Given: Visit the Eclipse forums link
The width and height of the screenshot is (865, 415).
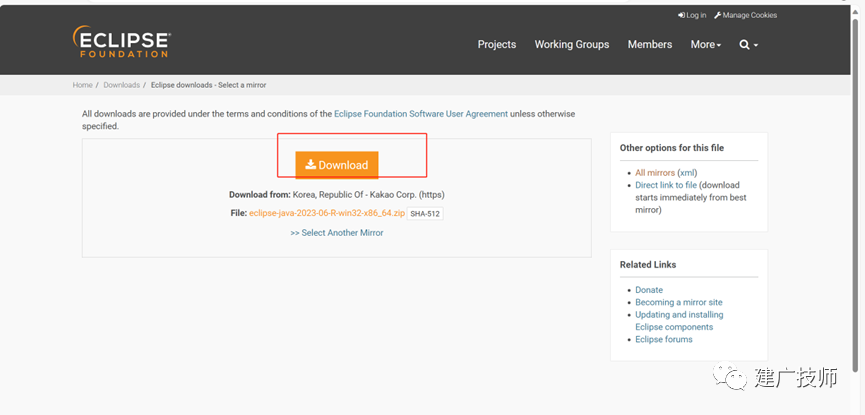Looking at the screenshot, I should [664, 339].
